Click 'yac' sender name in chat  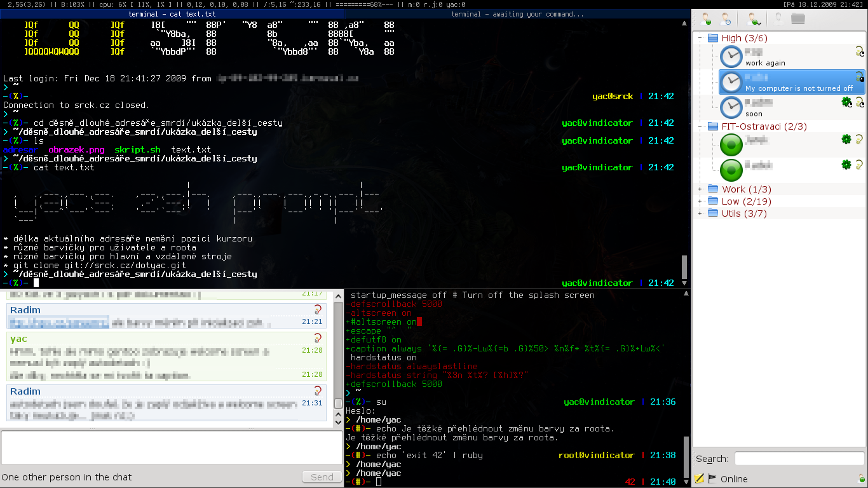18,339
